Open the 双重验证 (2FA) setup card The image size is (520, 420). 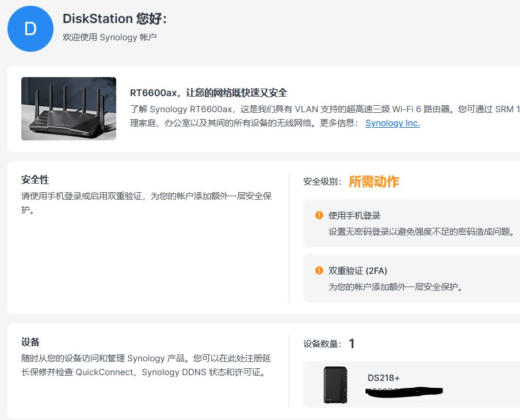411,278
